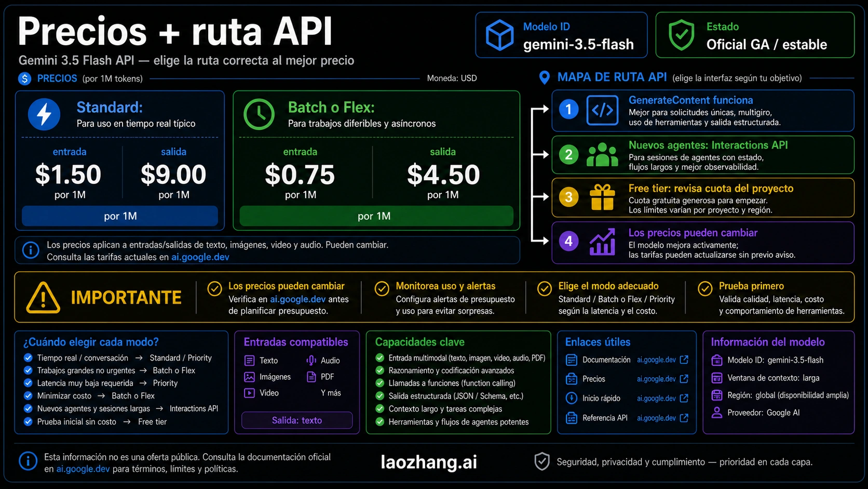Click the dollar sign icon next to PRECIOS

click(24, 78)
